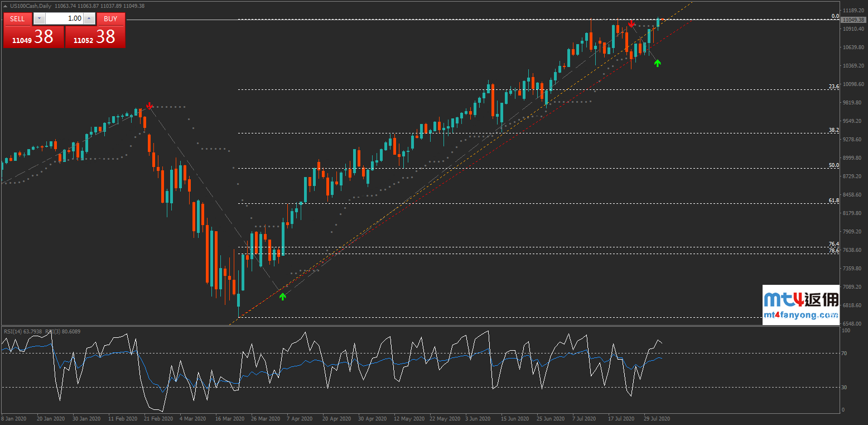The height and width of the screenshot is (425, 868).
Task: Select the Fibonacci 61.8 level label
Action: [x=834, y=200]
